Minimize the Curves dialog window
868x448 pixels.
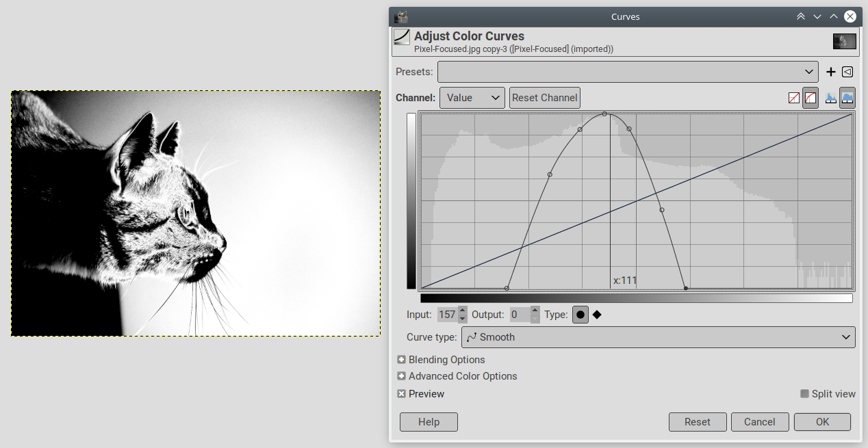click(817, 16)
